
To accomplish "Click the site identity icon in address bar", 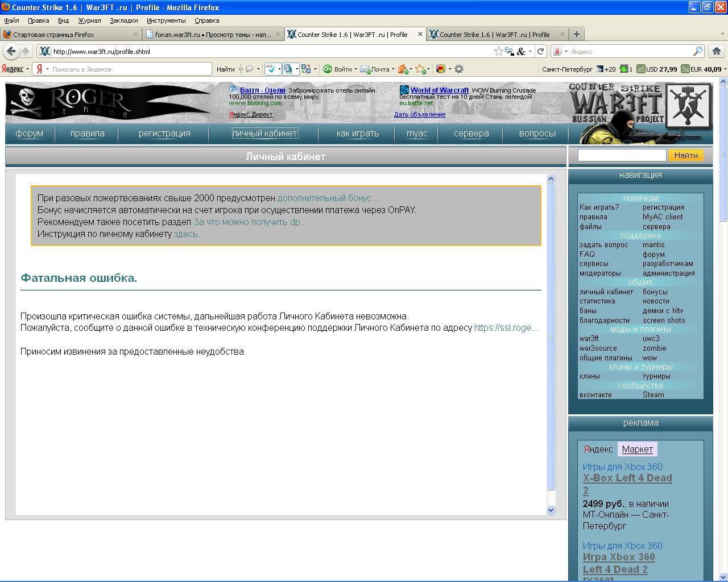I will tap(45, 51).
